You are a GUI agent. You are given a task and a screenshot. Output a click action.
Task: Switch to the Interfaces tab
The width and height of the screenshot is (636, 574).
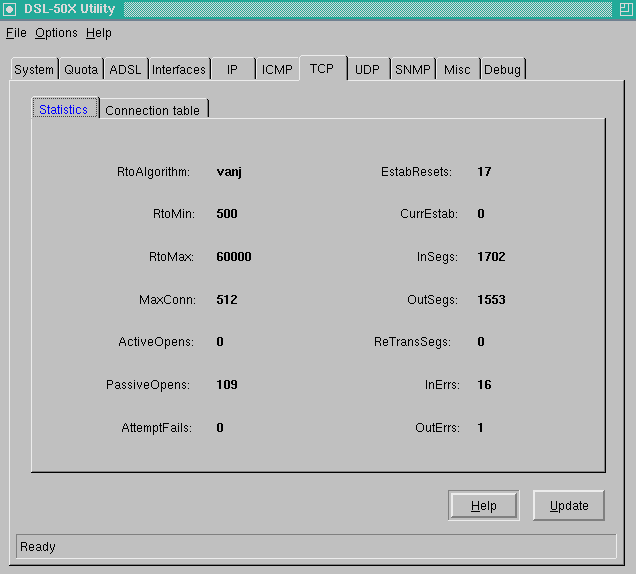(x=179, y=69)
